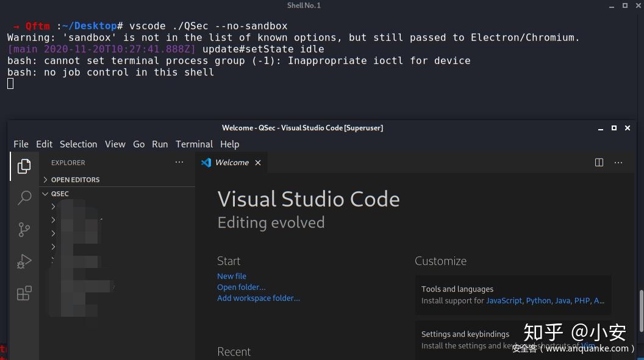Viewport: 644px width, 360px height.
Task: Expand the first folder in QSEC tree
Action: [54, 207]
